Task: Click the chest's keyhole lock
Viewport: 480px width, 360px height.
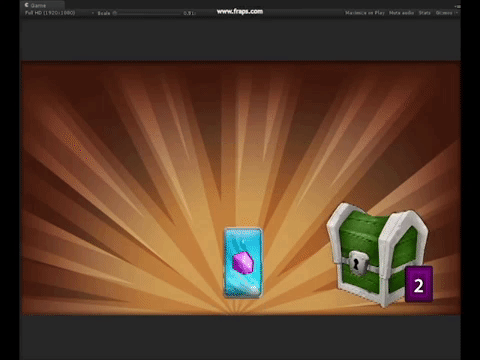Action: pyautogui.click(x=356, y=264)
